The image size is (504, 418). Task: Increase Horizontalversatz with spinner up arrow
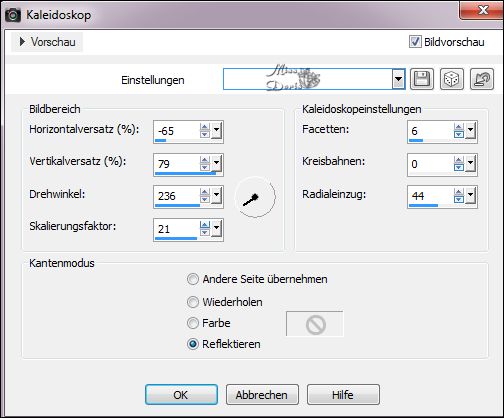point(205,127)
